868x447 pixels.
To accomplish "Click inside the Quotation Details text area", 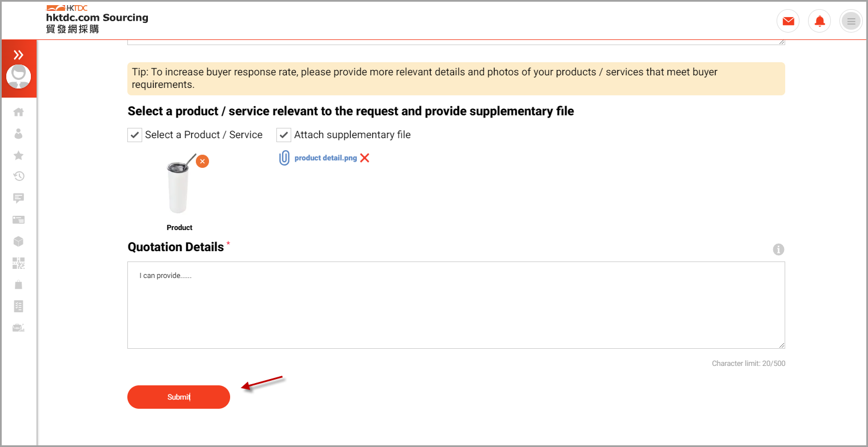I will tap(456, 305).
